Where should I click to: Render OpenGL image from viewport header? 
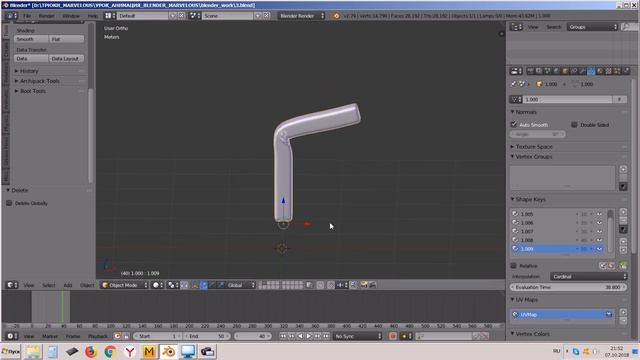click(x=363, y=285)
